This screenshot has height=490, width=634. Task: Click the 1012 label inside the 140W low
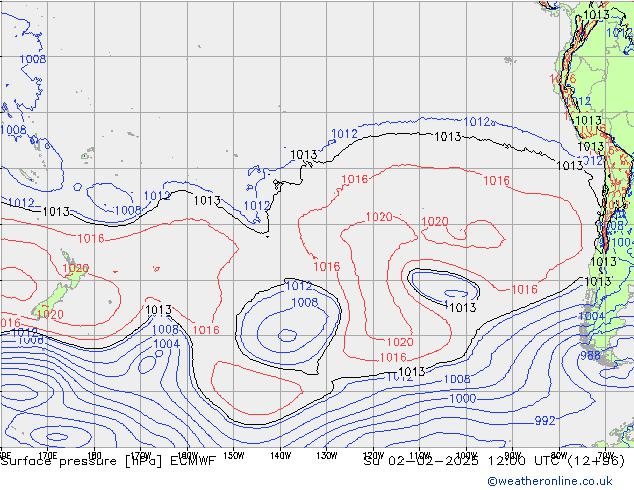[x=299, y=286]
